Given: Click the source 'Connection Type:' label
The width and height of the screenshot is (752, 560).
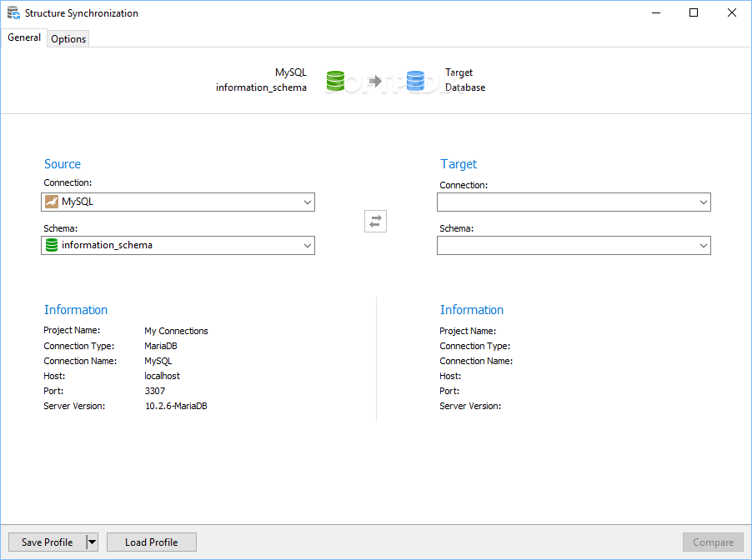Looking at the screenshot, I should 79,346.
